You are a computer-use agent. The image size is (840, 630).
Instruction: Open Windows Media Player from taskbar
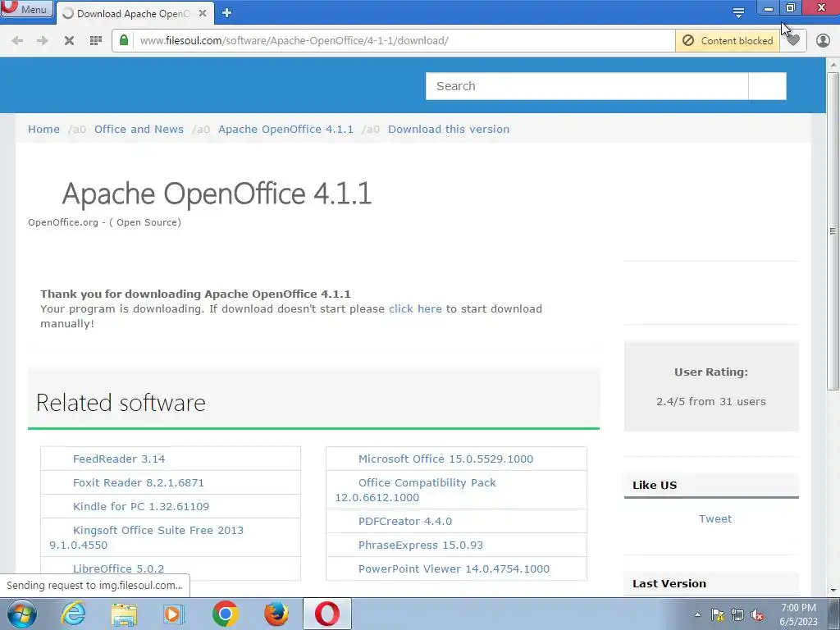click(x=174, y=614)
